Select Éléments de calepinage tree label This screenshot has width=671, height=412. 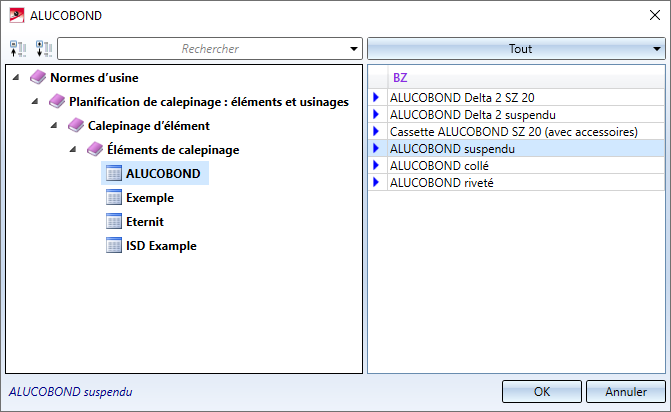pos(173,150)
